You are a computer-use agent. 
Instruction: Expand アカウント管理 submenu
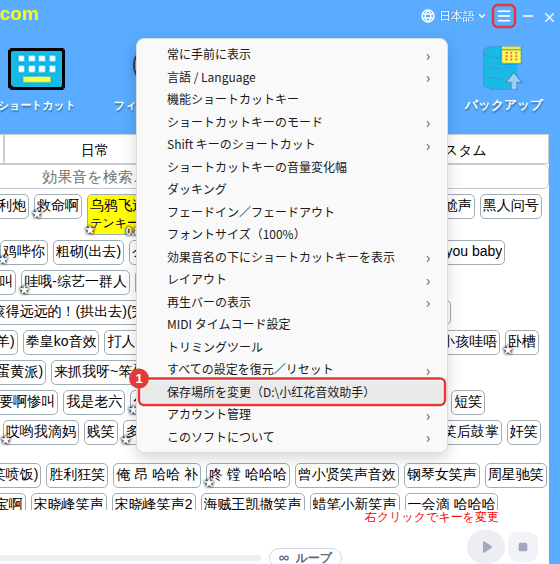pos(292,414)
